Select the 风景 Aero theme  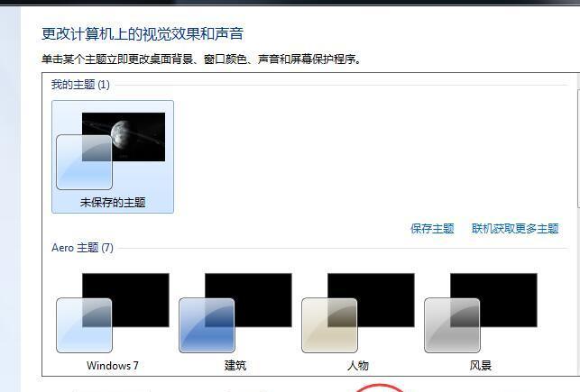point(481,322)
